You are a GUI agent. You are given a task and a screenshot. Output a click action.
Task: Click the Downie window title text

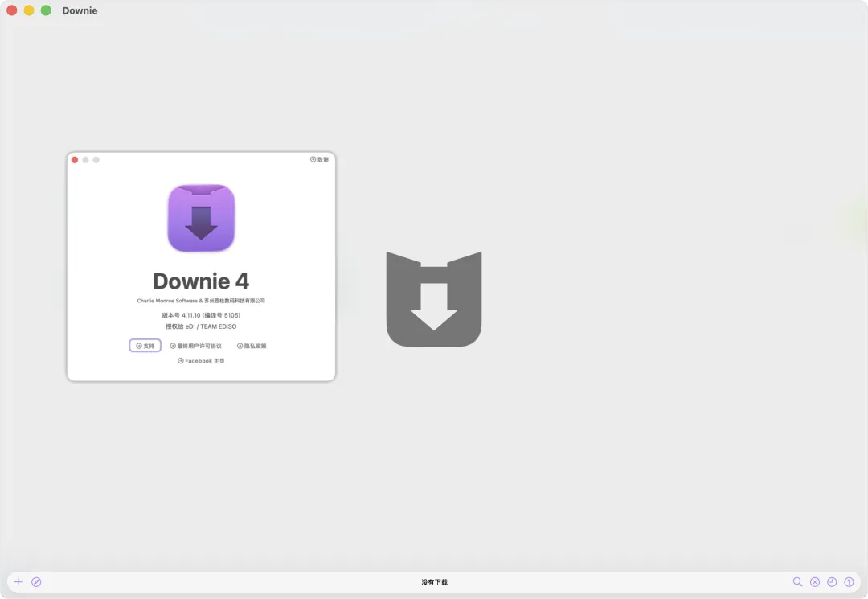coord(80,10)
